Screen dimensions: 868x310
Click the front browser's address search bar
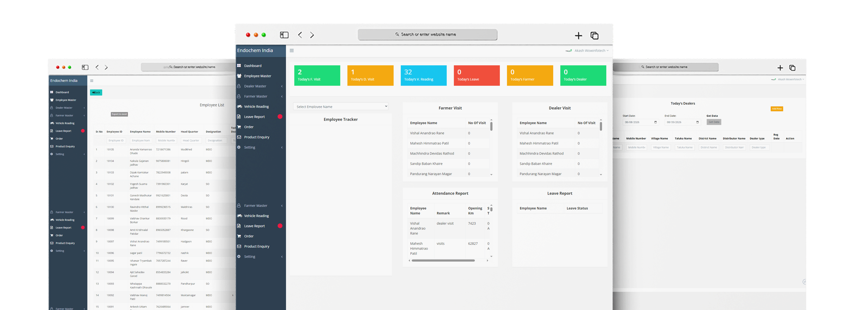(428, 34)
